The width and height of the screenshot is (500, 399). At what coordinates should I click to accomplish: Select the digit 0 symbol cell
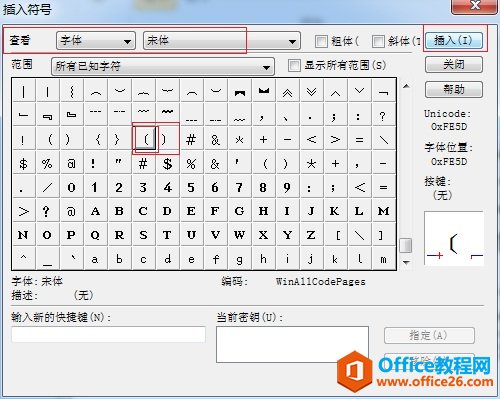pos(71,187)
